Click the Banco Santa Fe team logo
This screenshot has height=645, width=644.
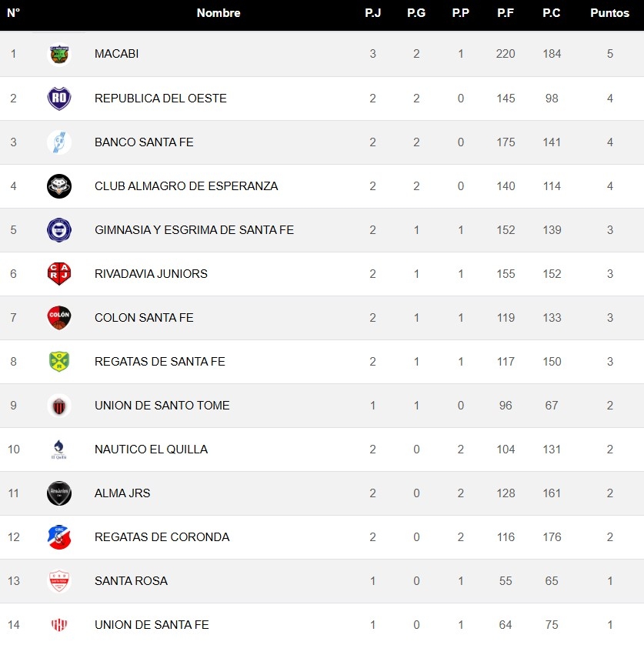pyautogui.click(x=59, y=142)
